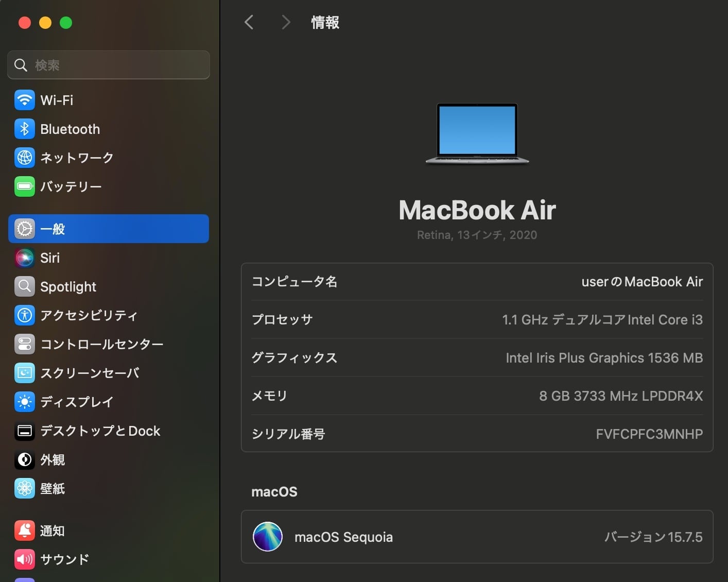Minimize the window with yellow button

[x=45, y=23]
